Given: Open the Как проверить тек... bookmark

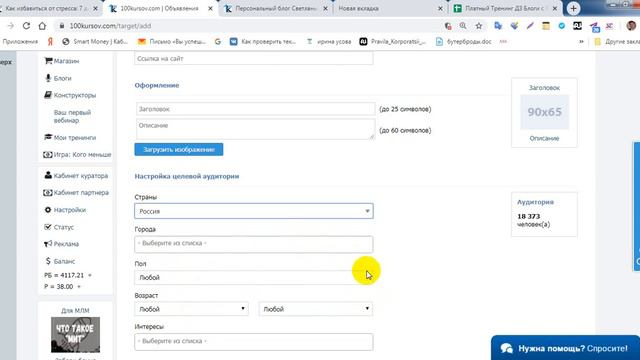Looking at the screenshot, I should coord(262,42).
